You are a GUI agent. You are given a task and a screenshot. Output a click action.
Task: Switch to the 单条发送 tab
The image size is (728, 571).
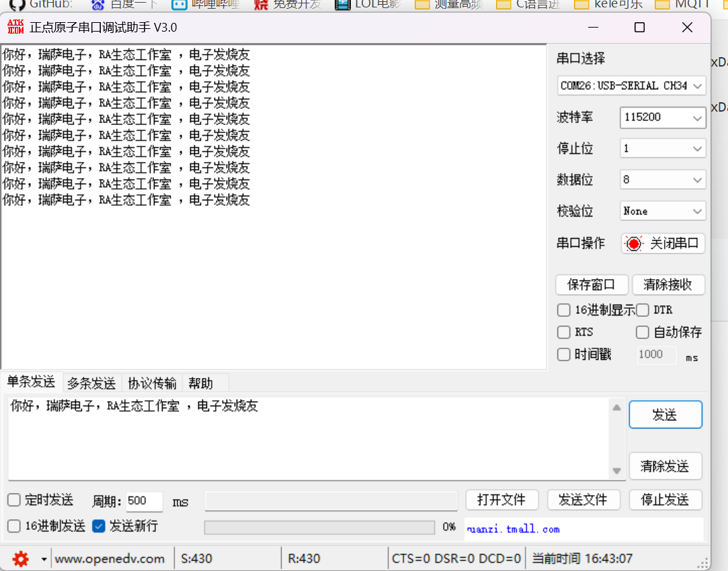[31, 383]
